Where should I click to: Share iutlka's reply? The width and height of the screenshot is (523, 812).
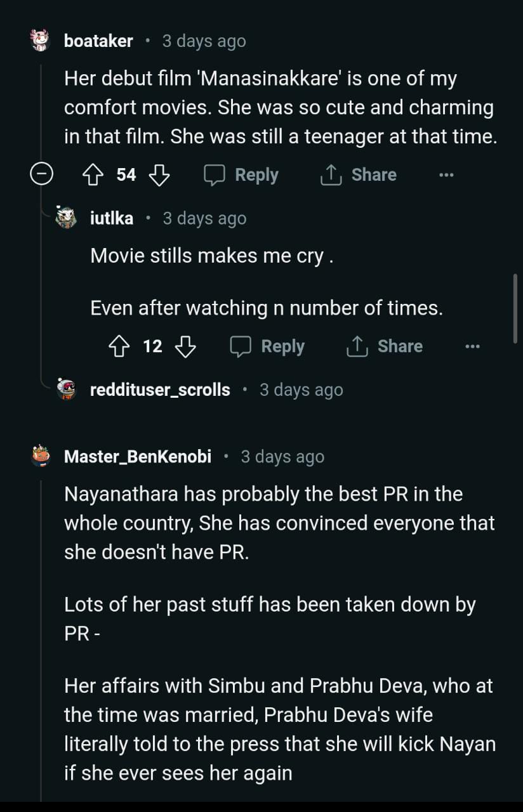pos(385,346)
